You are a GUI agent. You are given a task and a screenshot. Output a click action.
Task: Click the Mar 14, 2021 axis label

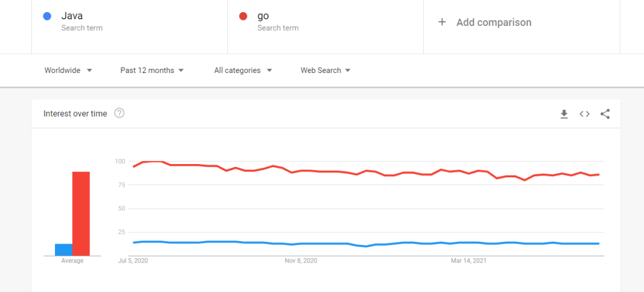pos(469,261)
